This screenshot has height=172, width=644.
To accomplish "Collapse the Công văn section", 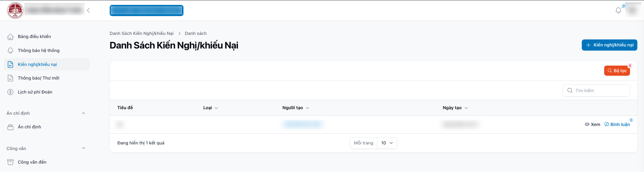I will (84, 148).
